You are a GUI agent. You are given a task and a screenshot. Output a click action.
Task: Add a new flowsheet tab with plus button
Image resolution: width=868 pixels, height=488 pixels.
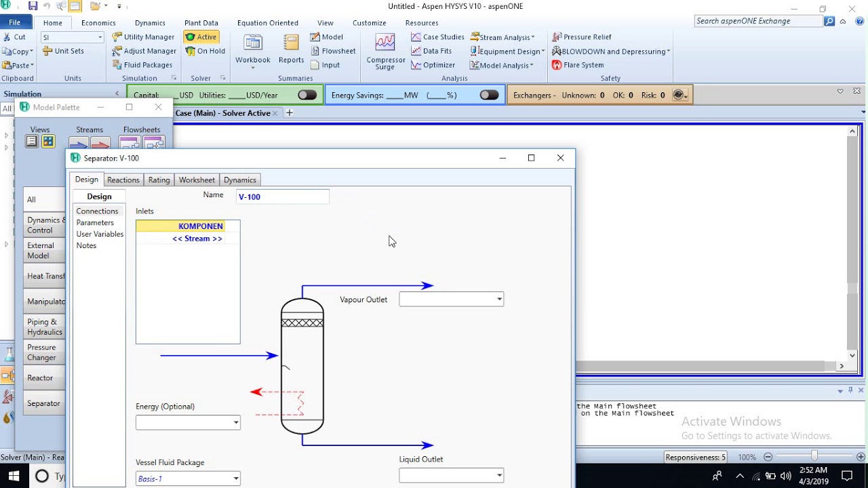click(x=289, y=113)
